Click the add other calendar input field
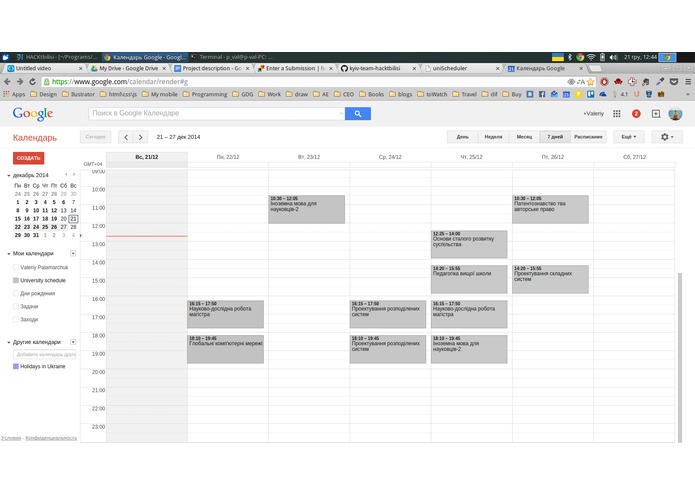The image size is (695, 494). [44, 354]
